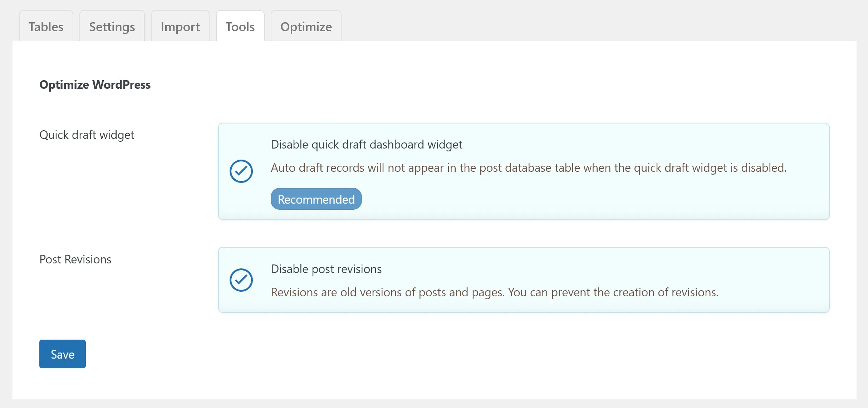This screenshot has height=408, width=868.
Task: Save the optimization settings
Action: click(63, 354)
